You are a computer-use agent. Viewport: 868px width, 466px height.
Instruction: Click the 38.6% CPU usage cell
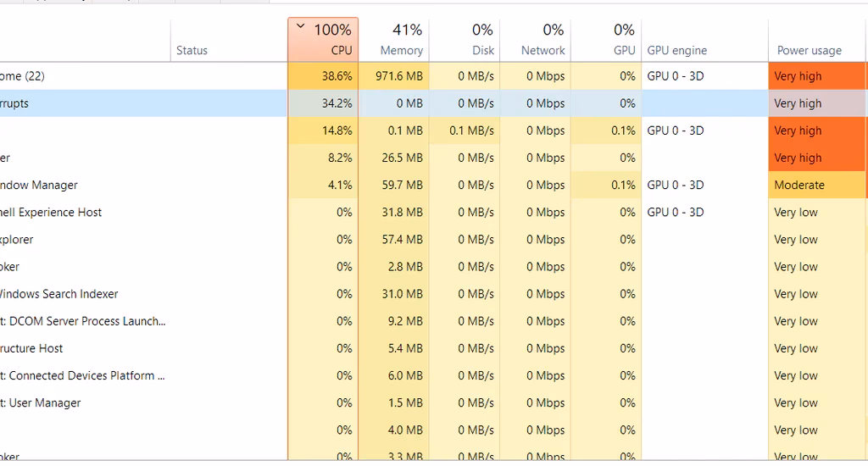click(x=323, y=75)
